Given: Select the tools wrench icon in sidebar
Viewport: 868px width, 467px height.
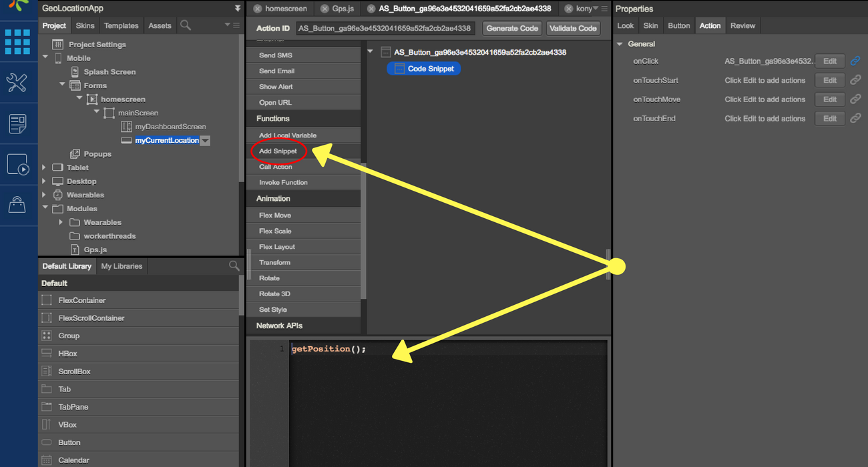Looking at the screenshot, I should click(18, 83).
